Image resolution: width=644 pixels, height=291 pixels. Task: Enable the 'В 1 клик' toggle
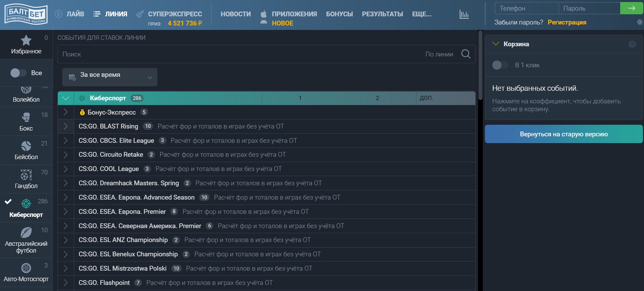[x=500, y=65]
